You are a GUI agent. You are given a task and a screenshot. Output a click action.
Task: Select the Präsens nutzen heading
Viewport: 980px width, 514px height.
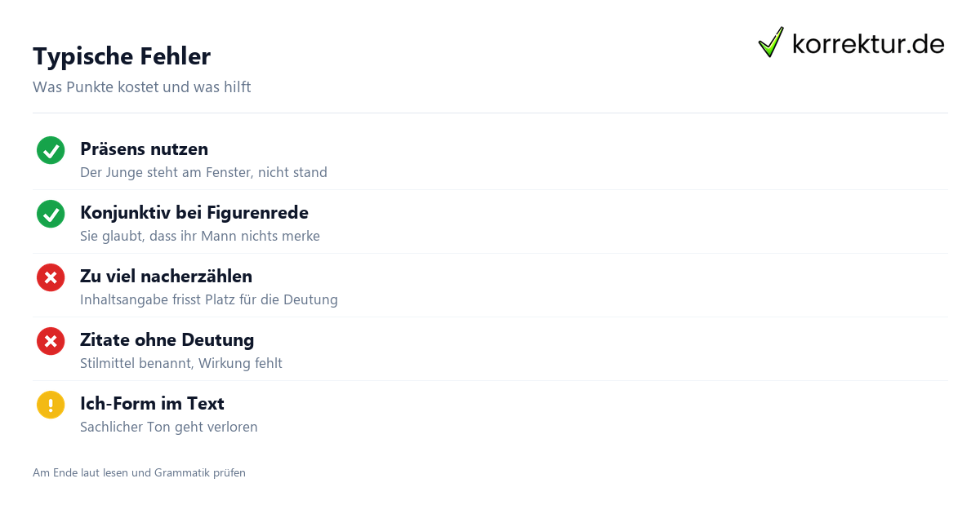[144, 149]
